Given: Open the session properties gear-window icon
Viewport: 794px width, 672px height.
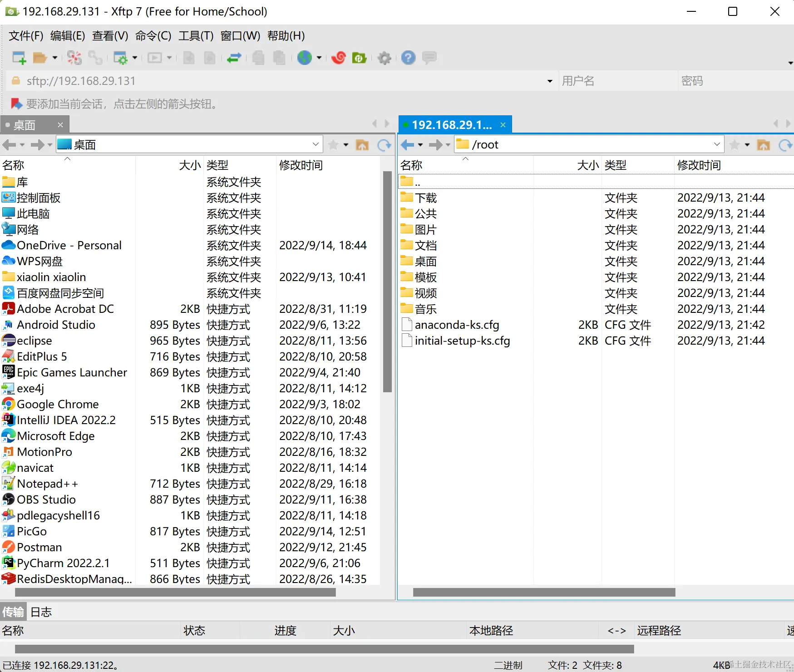Looking at the screenshot, I should [x=120, y=58].
